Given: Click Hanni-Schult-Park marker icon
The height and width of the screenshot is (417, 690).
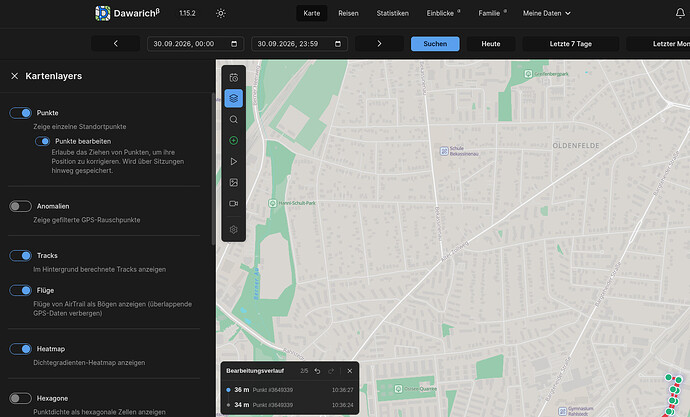Looking at the screenshot, I should pyautogui.click(x=272, y=203).
